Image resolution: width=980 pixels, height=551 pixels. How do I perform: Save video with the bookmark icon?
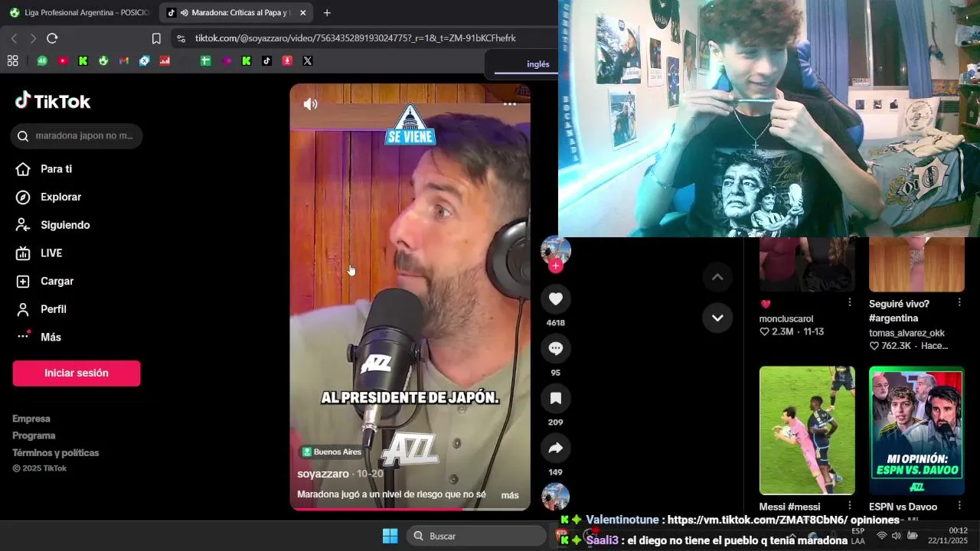(556, 399)
